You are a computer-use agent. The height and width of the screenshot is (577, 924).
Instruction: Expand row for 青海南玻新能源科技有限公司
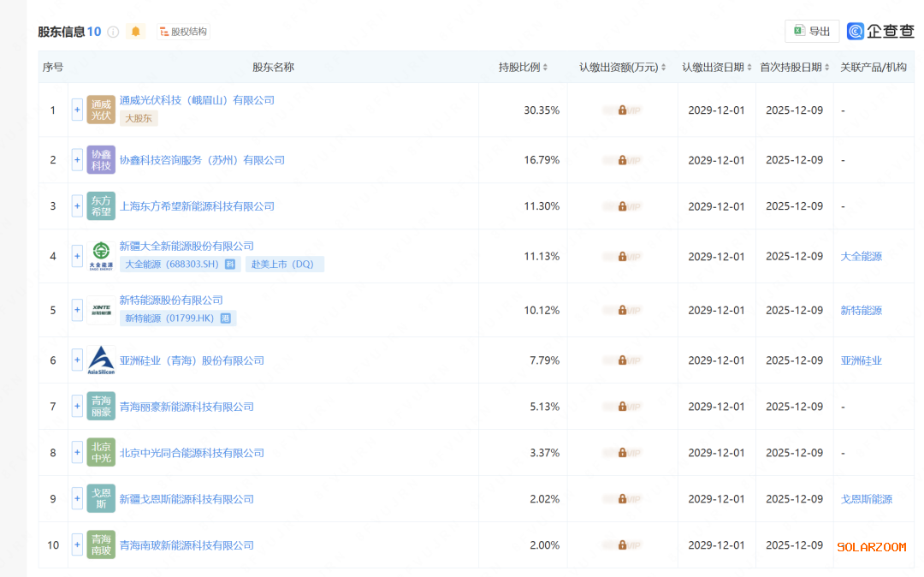pos(77,545)
